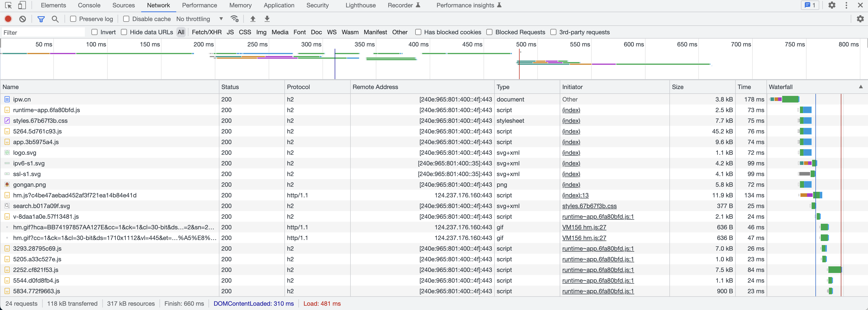Open network panel settings gear
Image resolution: width=868 pixels, height=310 pixels.
860,19
